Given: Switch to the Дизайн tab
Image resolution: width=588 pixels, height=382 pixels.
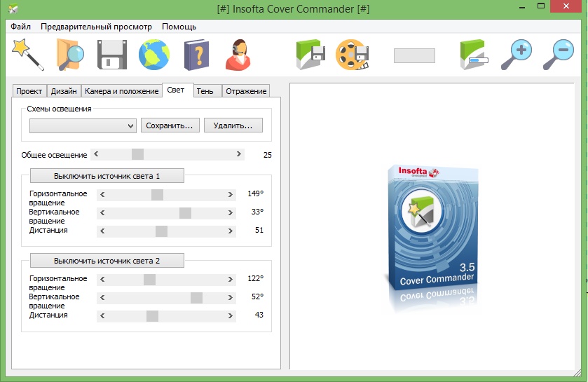Looking at the screenshot, I should pos(64,91).
